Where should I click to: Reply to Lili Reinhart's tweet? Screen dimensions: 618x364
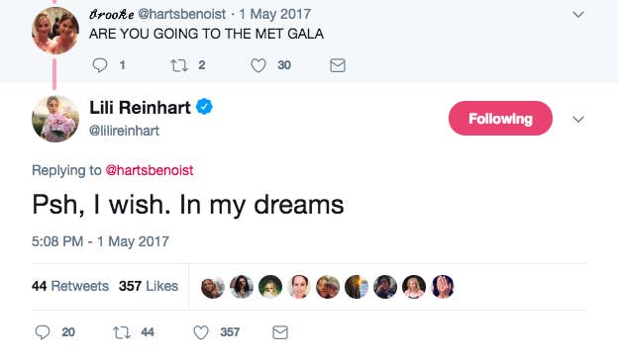click(x=43, y=332)
